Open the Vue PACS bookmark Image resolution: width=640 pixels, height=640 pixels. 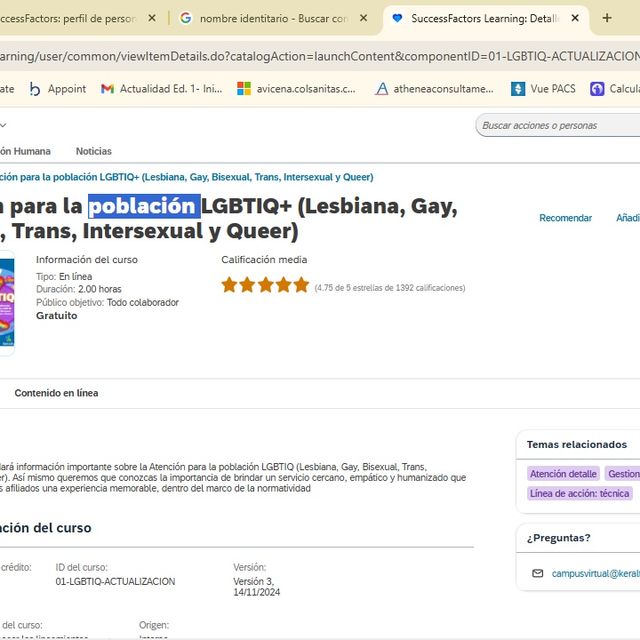click(x=543, y=89)
